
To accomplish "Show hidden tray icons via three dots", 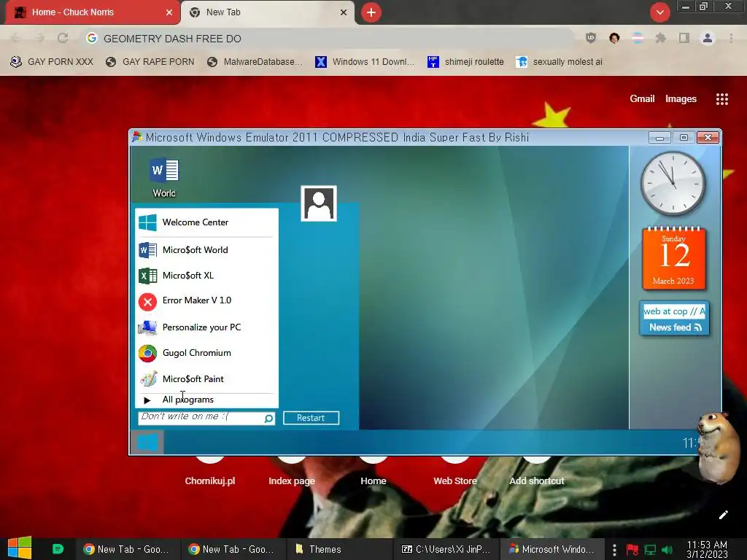I will pos(614,550).
